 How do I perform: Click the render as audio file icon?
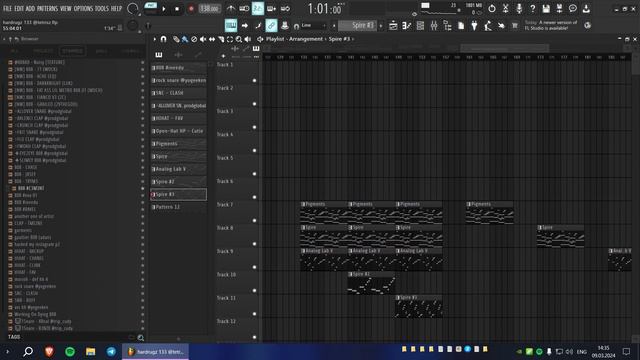click(x=560, y=8)
